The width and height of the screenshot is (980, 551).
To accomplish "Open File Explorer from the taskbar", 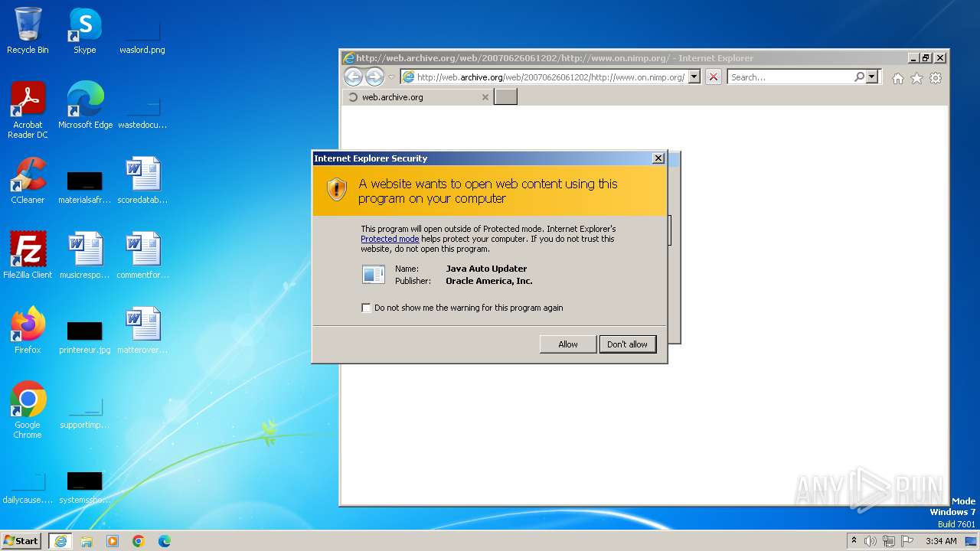I will point(87,541).
